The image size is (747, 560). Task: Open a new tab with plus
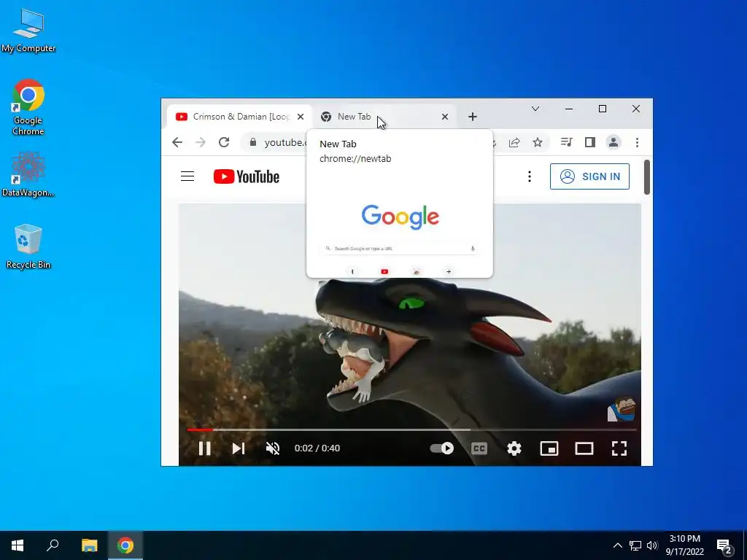point(472,117)
